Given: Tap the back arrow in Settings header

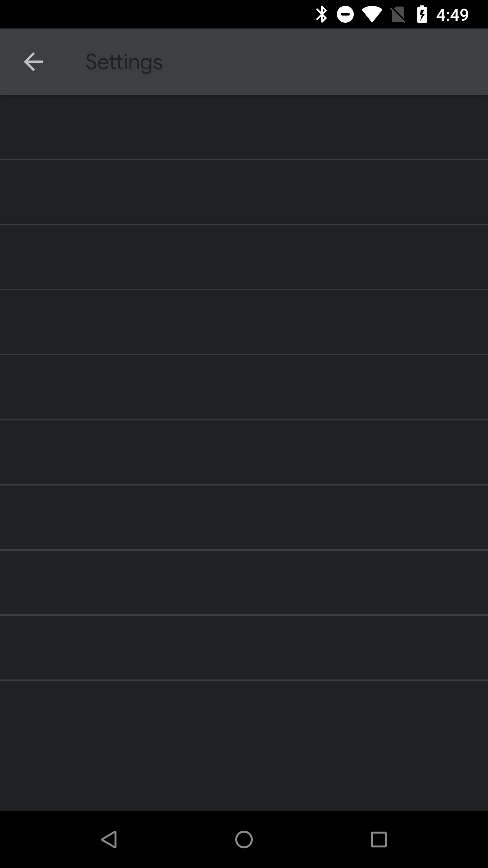Looking at the screenshot, I should [x=33, y=62].
